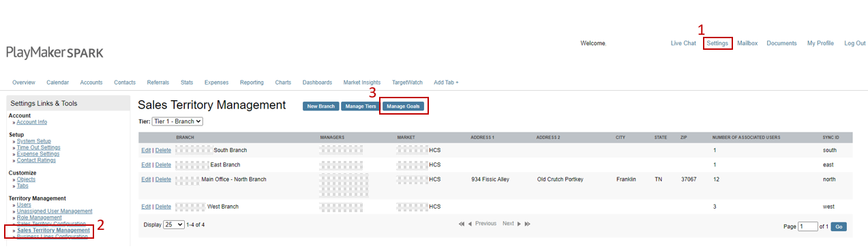The width and height of the screenshot is (868, 251).
Task: Switch to the Contacts tab
Action: [x=125, y=83]
